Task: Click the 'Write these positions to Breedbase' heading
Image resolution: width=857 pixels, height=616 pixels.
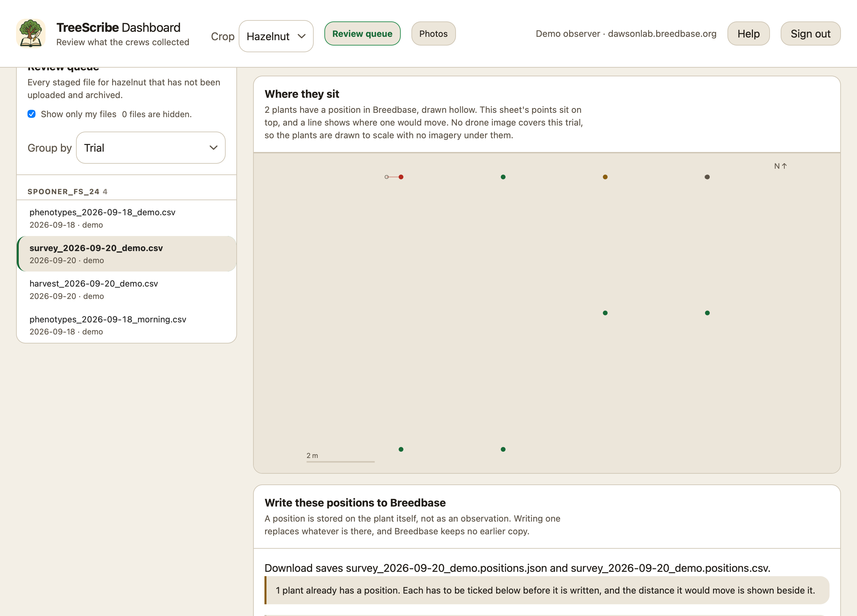Action: 355,503
